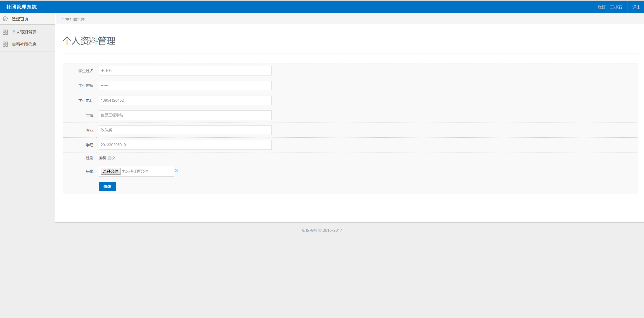Screen dimensions: 644x318
Task: Click the home icon beside 管理首页
Action: pyautogui.click(x=5, y=19)
